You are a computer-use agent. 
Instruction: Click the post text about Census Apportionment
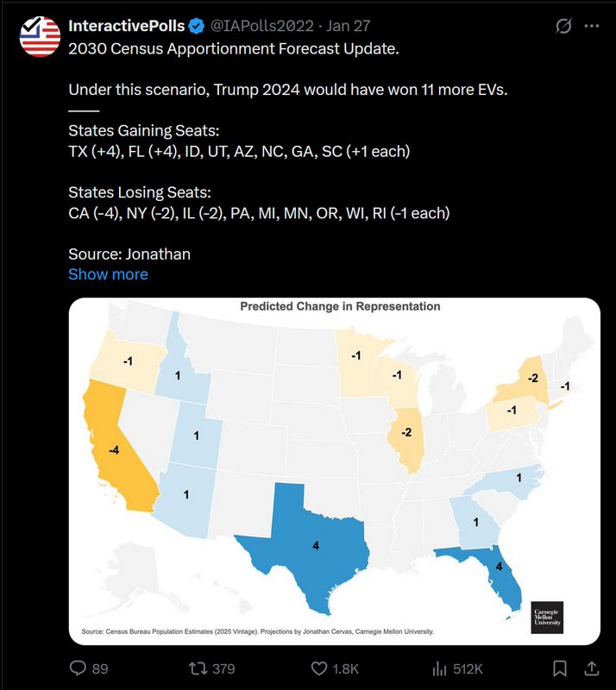coord(234,48)
